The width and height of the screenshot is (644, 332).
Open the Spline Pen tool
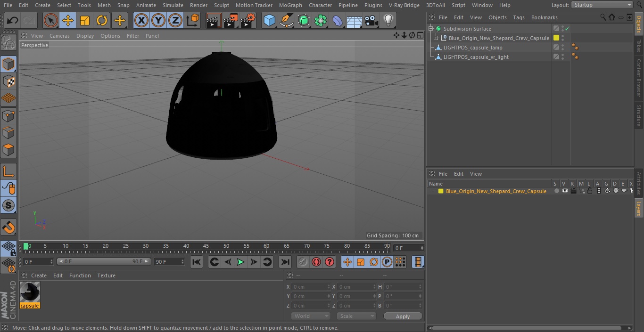(x=286, y=20)
